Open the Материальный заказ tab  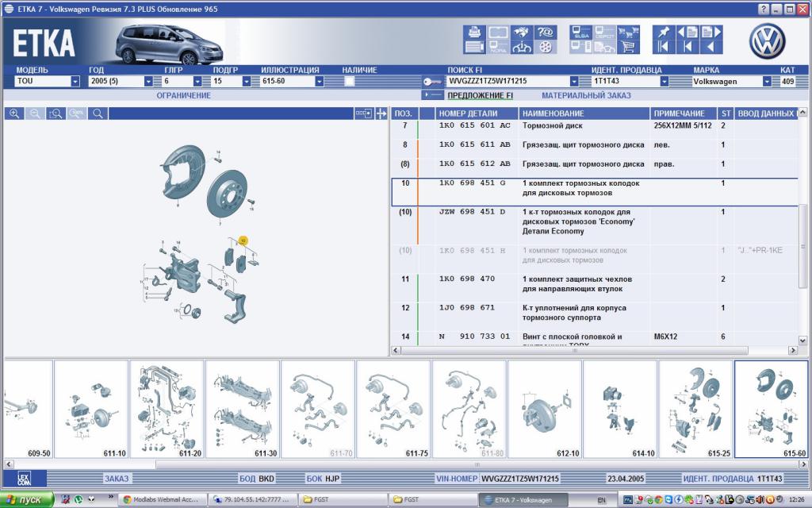[x=586, y=95]
